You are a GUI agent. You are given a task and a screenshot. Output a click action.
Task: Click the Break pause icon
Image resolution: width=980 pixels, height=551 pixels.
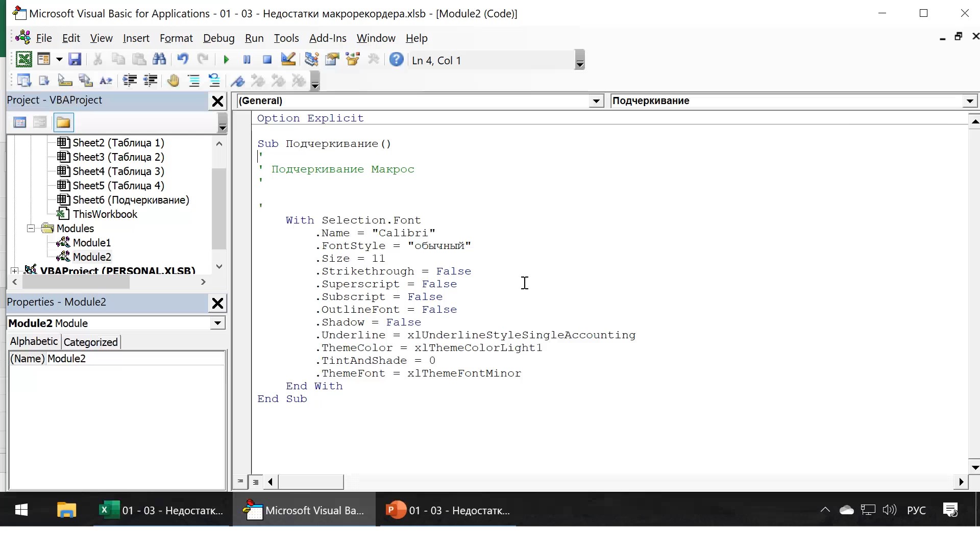(247, 60)
